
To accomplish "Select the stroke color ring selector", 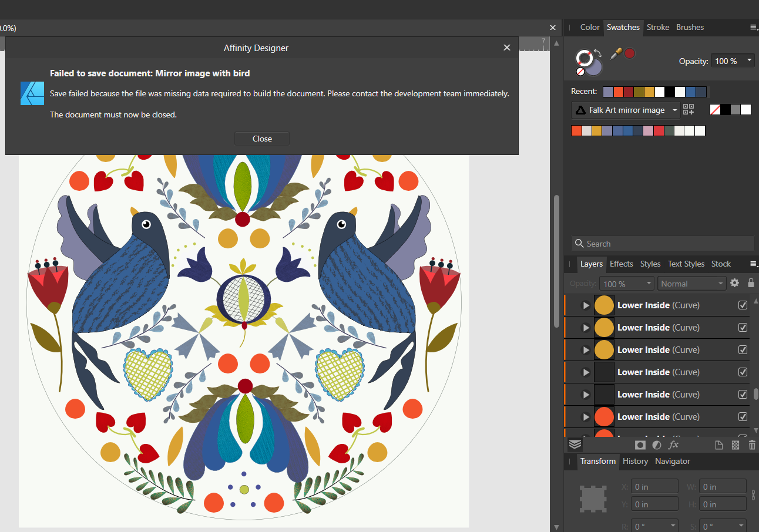I will click(x=585, y=58).
